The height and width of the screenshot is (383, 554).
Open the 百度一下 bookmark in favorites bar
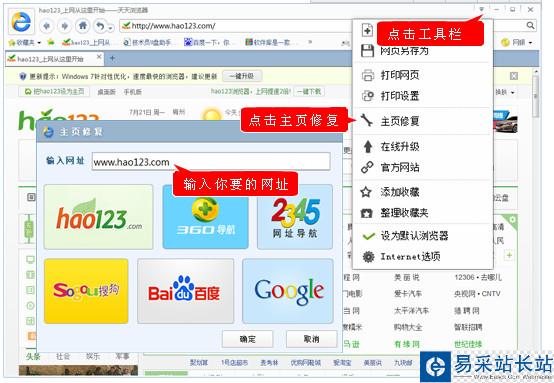pos(207,42)
